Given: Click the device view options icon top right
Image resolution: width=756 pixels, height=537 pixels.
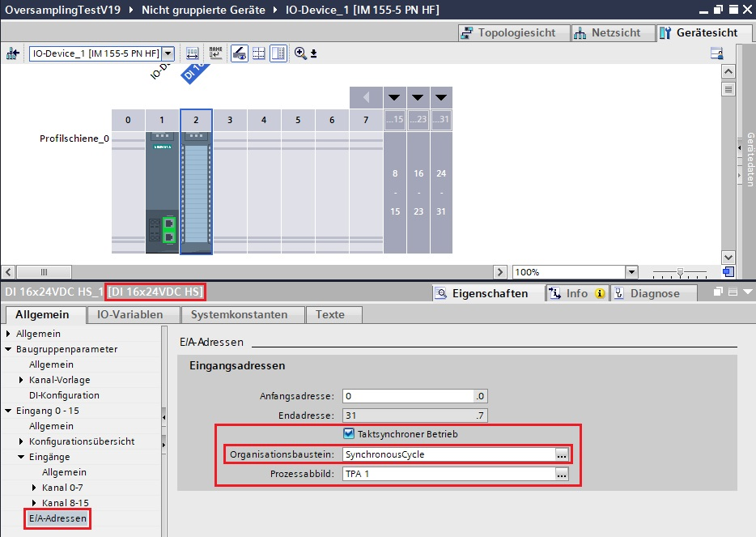Looking at the screenshot, I should (x=717, y=53).
